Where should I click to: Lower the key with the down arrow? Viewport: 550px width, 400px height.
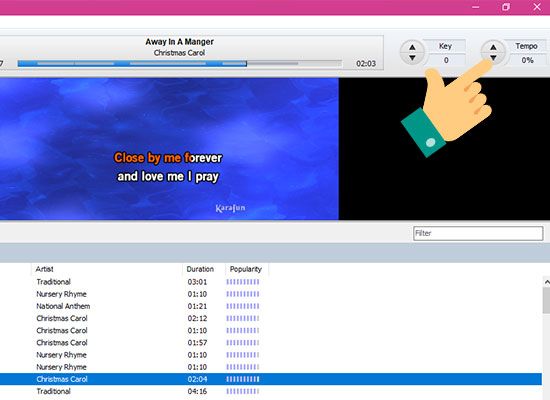pos(412,58)
